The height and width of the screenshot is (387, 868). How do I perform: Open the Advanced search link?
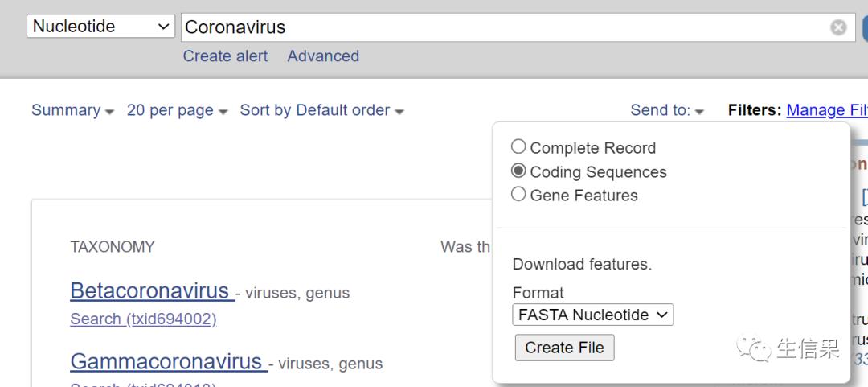(x=323, y=56)
